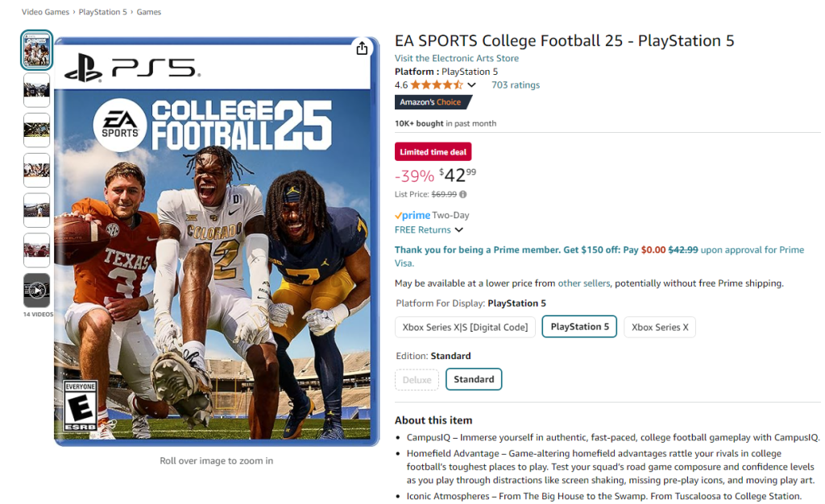The height and width of the screenshot is (504, 825).
Task: Click the Limited time deal badge
Action: click(x=433, y=152)
